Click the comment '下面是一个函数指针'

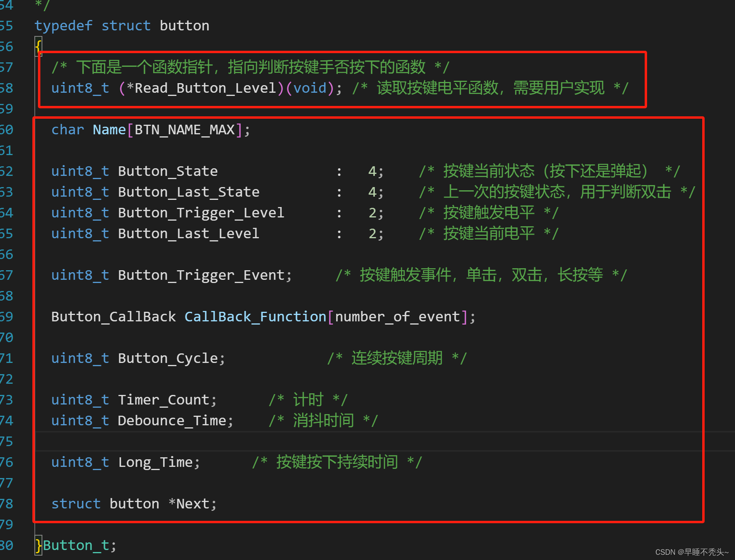[x=144, y=67]
